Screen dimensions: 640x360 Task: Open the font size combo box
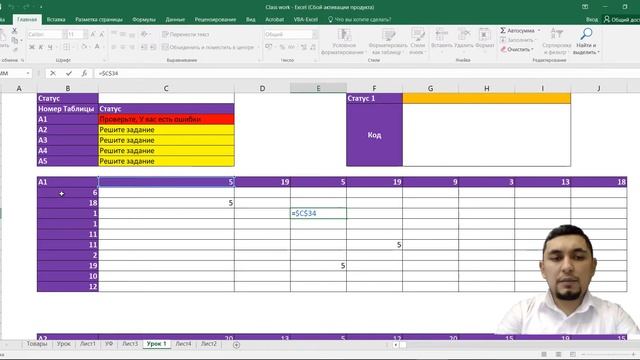point(77,35)
